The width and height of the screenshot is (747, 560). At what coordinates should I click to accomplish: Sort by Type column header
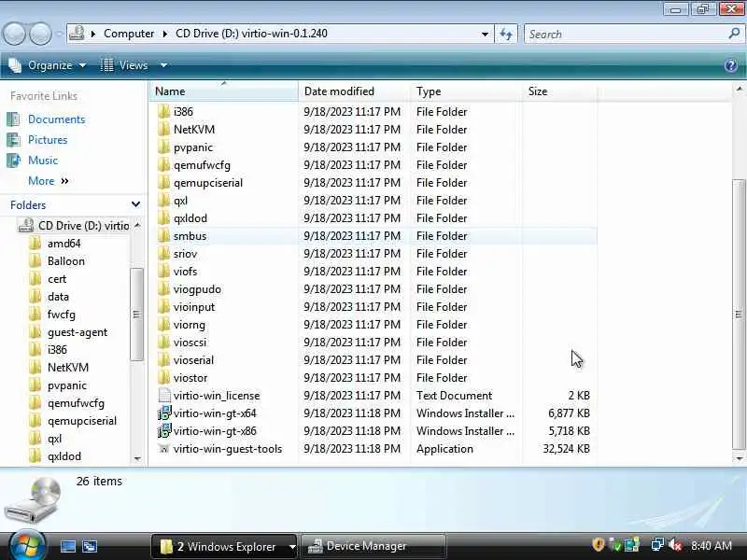coord(466,91)
